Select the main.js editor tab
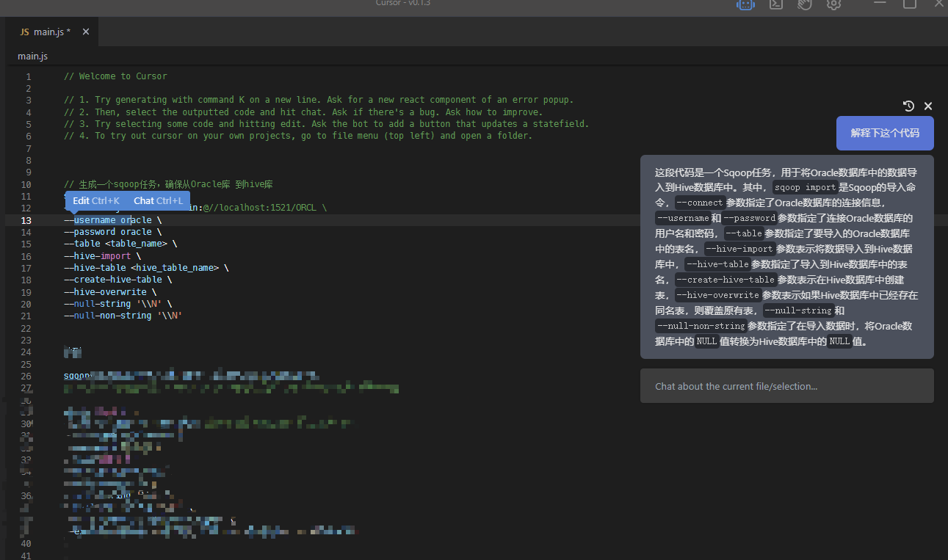Screen dimensions: 948x560 (x=51, y=32)
